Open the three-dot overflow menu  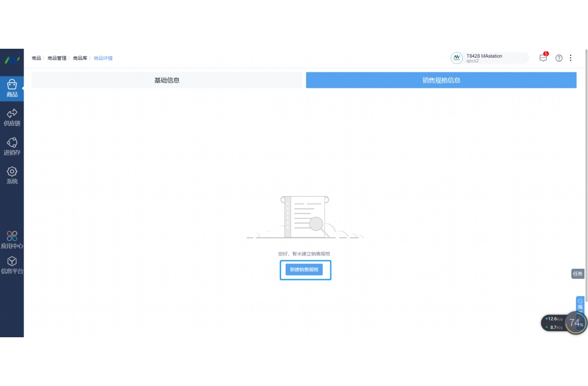[x=570, y=58]
